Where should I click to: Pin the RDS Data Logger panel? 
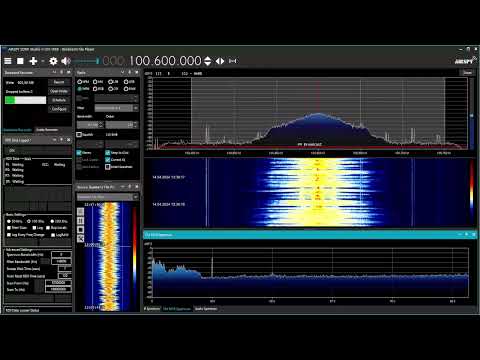tap(62, 140)
